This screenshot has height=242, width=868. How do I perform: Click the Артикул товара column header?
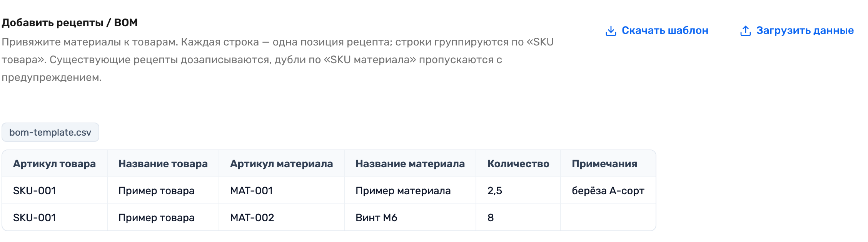pos(55,164)
